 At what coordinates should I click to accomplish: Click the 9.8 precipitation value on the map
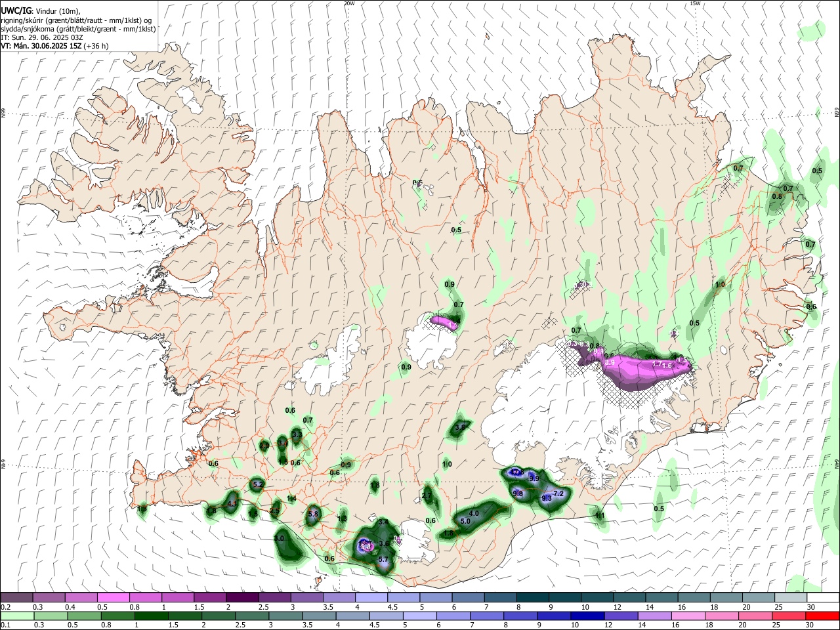518,493
